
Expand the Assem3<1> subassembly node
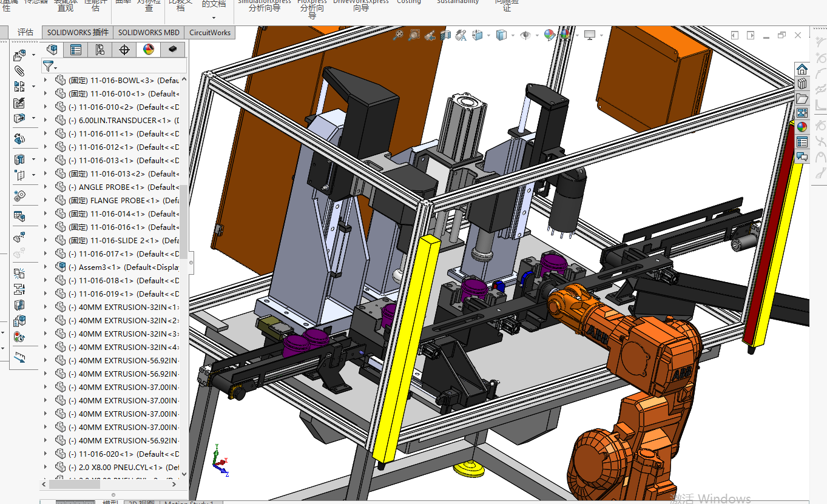point(46,267)
